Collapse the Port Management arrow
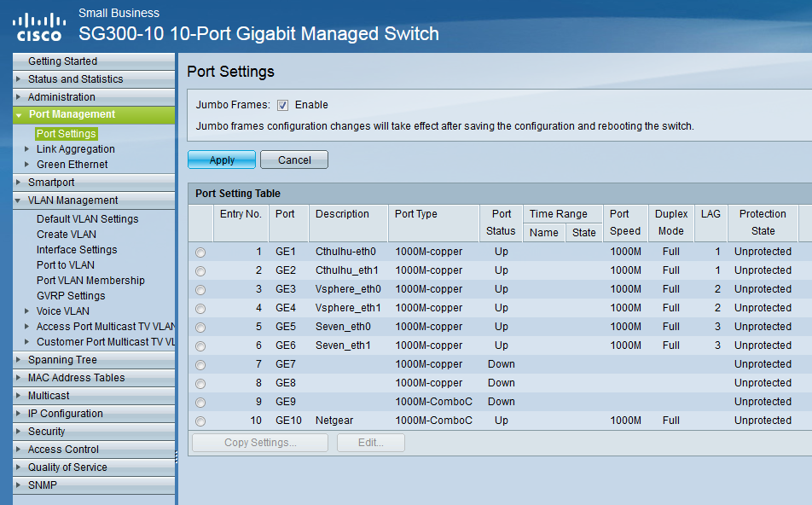Screen dimensions: 812x505 (x=19, y=115)
